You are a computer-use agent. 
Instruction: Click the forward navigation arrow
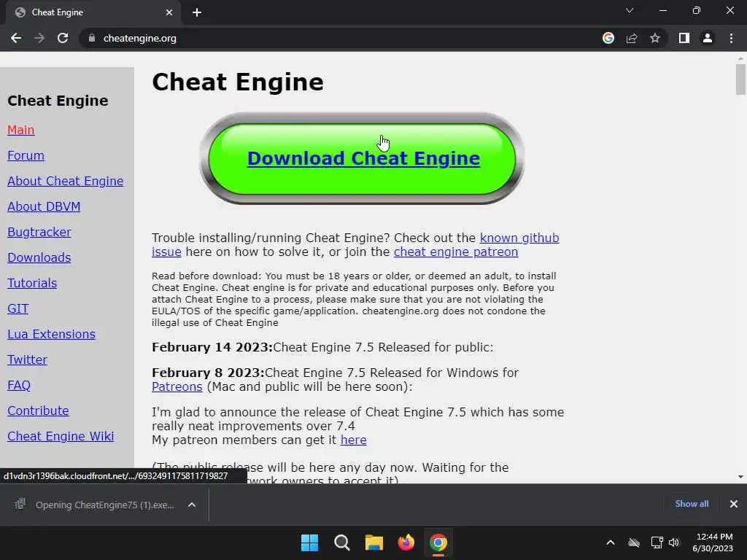tap(39, 38)
